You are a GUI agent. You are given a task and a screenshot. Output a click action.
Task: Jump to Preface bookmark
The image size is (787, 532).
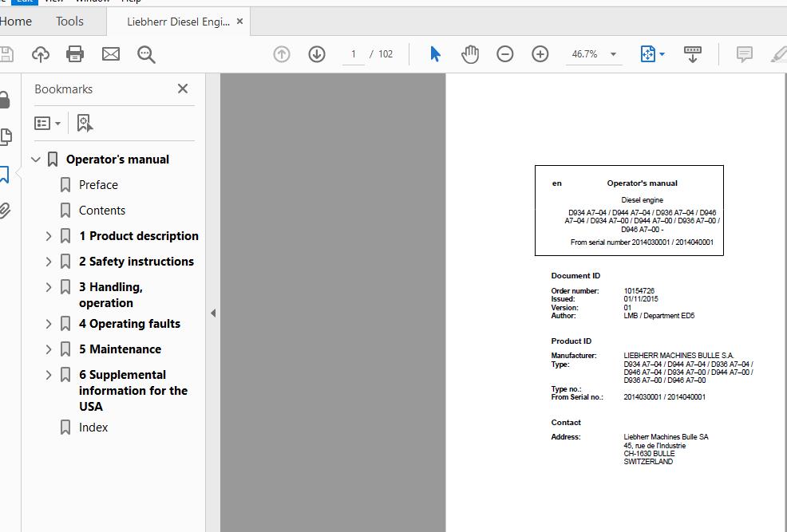click(x=98, y=185)
